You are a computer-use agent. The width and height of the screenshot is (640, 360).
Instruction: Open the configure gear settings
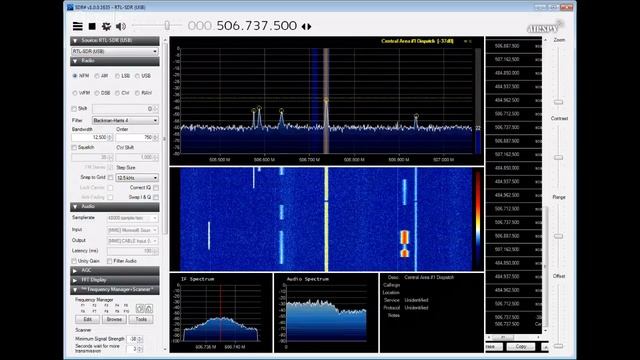point(106,27)
